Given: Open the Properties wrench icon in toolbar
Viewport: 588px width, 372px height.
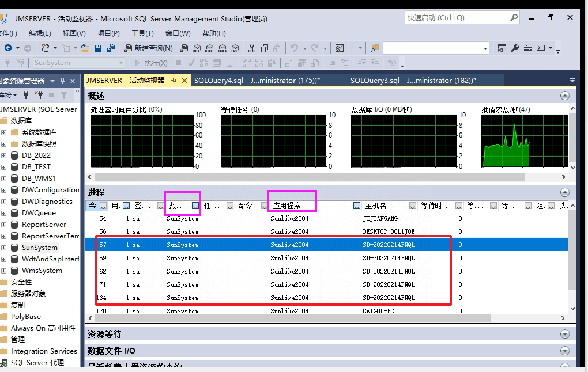Looking at the screenshot, I should pos(515,48).
